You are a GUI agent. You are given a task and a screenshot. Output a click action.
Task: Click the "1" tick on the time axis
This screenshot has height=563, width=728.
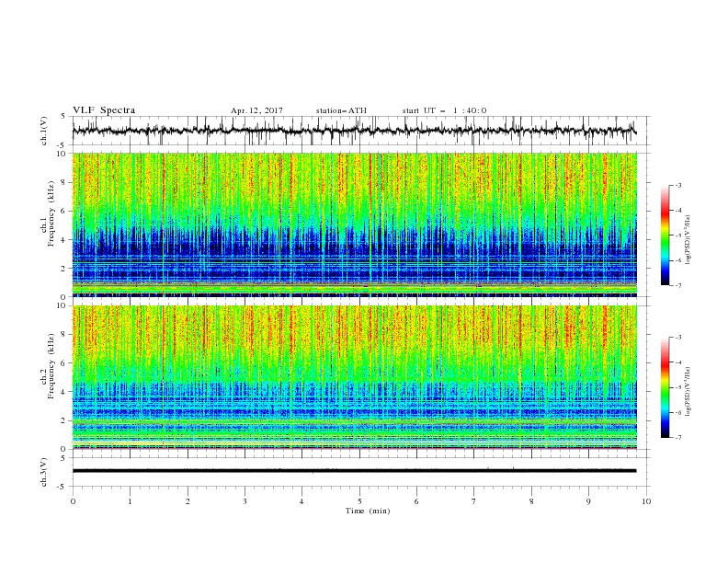pyautogui.click(x=130, y=501)
